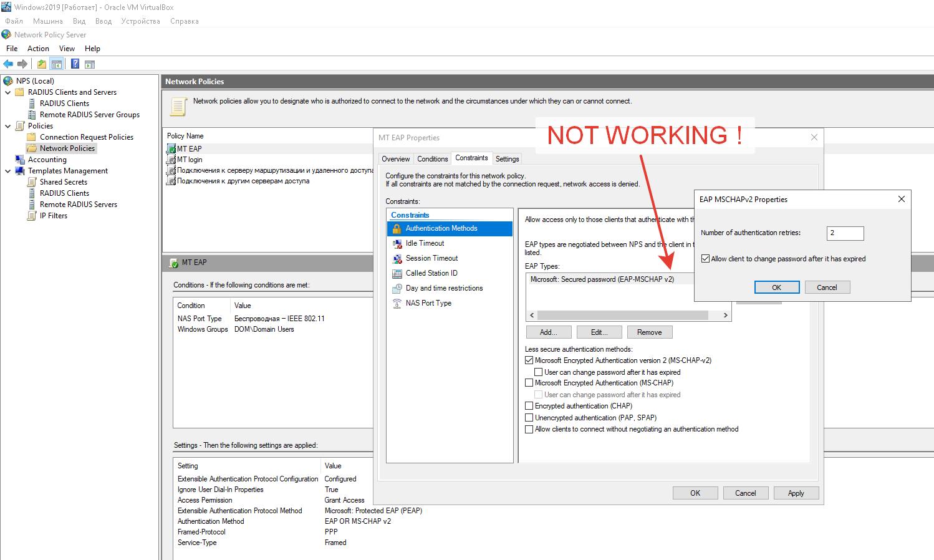Collapse the Templates Management tree node

pyautogui.click(x=7, y=171)
